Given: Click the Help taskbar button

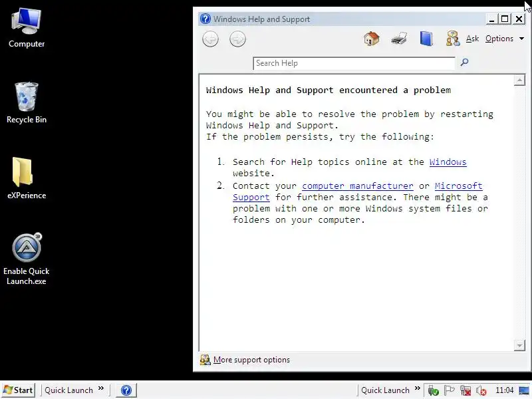Looking at the screenshot, I should [126, 390].
